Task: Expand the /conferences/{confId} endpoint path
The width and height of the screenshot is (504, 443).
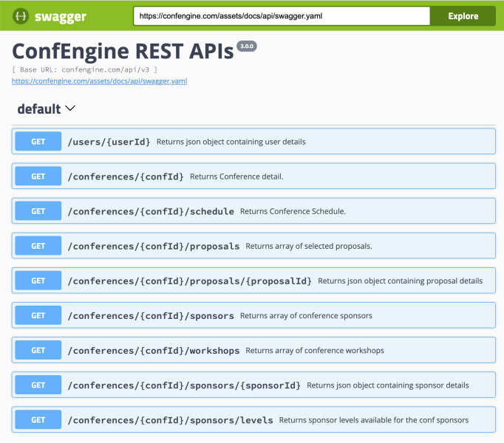Action: click(126, 176)
